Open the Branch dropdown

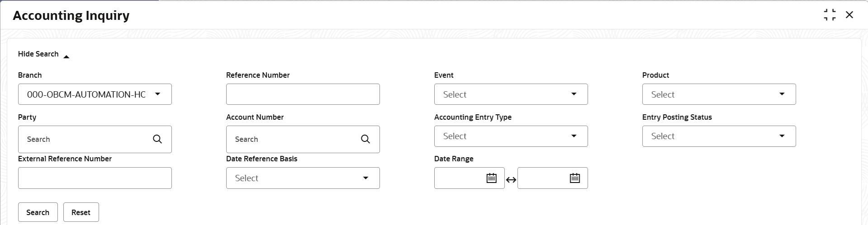click(95, 94)
